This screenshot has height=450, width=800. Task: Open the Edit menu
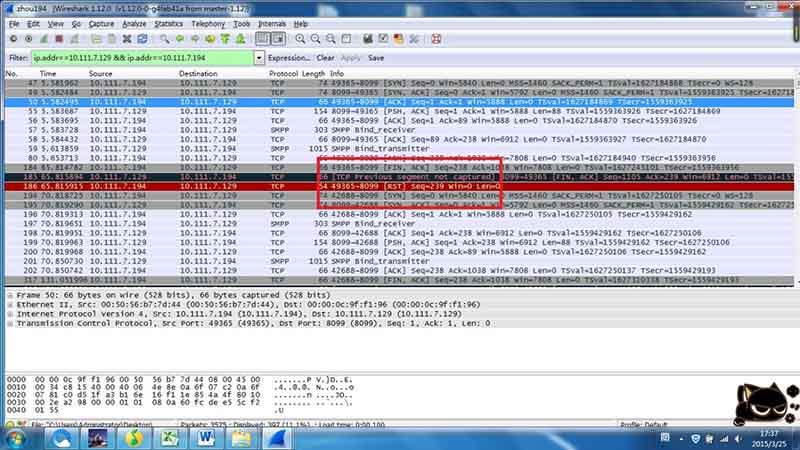point(33,24)
